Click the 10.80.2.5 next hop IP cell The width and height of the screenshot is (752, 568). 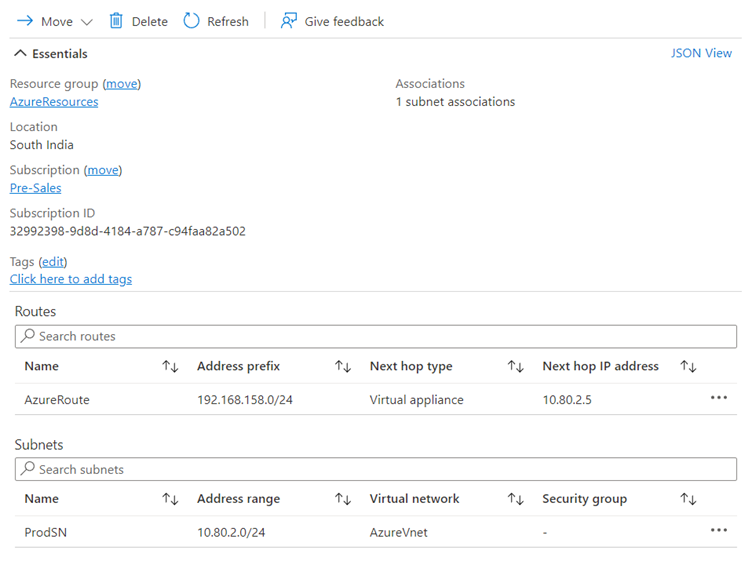[567, 400]
